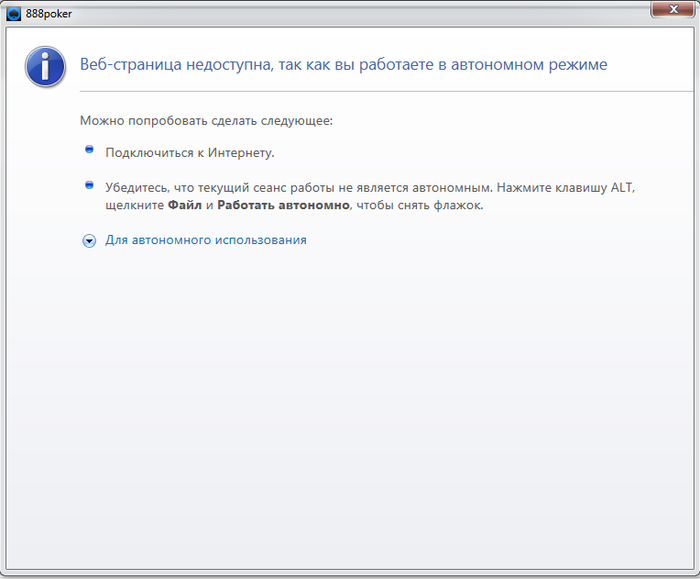Click the bold word 'Файл'
The height and width of the screenshot is (579, 700).
(x=185, y=205)
